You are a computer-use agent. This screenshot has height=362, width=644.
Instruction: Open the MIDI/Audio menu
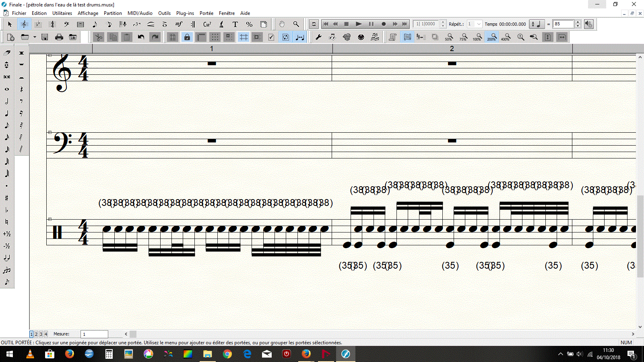click(x=140, y=13)
